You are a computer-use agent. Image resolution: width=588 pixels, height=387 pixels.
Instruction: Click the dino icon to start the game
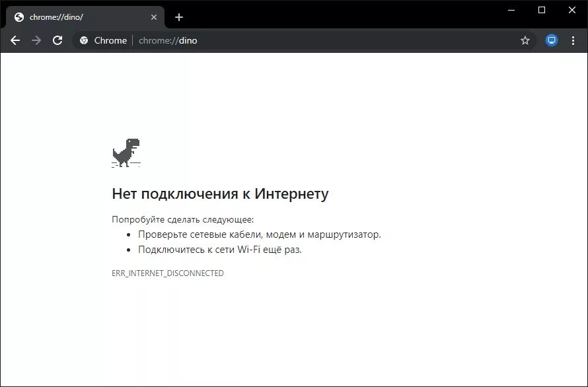point(126,153)
